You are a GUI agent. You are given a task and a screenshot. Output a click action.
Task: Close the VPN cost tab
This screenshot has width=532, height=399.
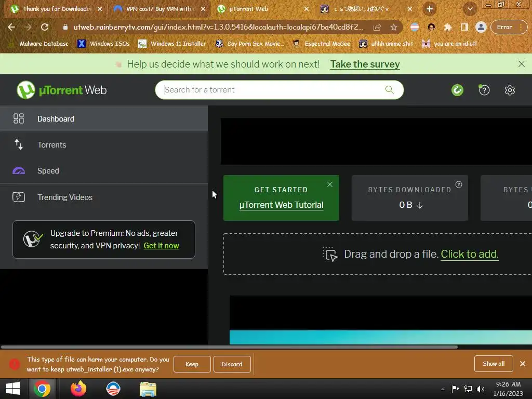(x=203, y=9)
